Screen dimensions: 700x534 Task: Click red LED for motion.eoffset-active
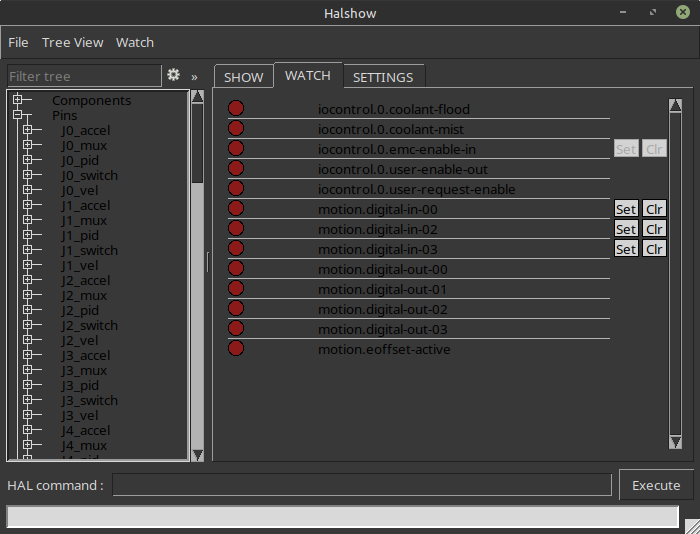236,349
